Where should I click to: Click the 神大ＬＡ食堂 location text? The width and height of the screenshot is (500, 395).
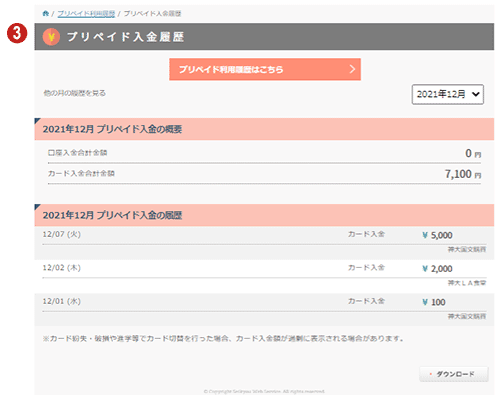point(467,283)
